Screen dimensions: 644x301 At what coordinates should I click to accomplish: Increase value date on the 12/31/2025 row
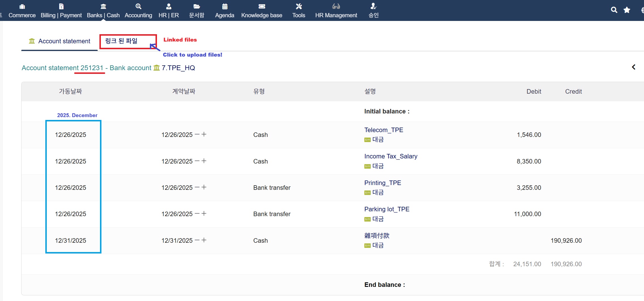pyautogui.click(x=204, y=240)
